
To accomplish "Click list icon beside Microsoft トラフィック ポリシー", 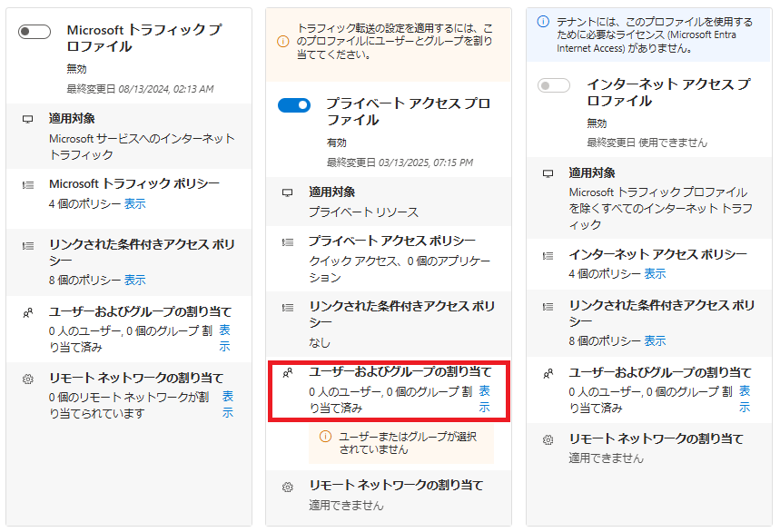I will click(28, 185).
